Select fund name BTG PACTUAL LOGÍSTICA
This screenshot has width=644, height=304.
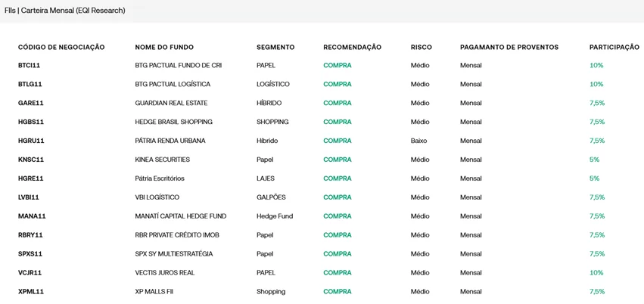pos(173,84)
